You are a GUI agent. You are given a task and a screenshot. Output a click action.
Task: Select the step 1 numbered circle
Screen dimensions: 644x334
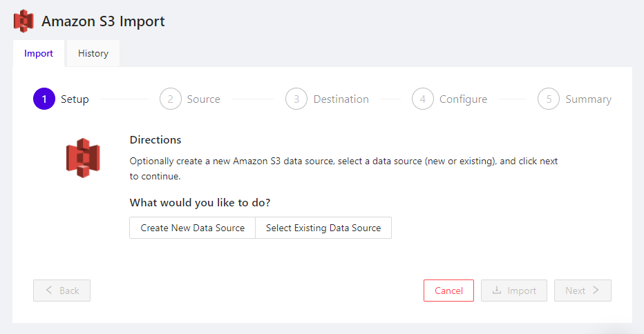44,99
